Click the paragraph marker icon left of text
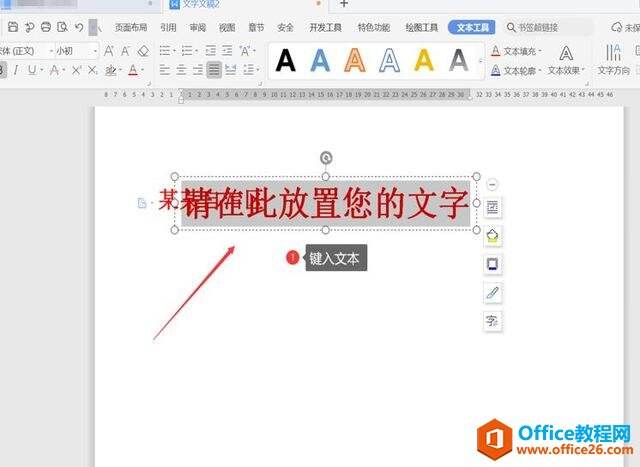The width and height of the screenshot is (640, 467). click(x=142, y=203)
